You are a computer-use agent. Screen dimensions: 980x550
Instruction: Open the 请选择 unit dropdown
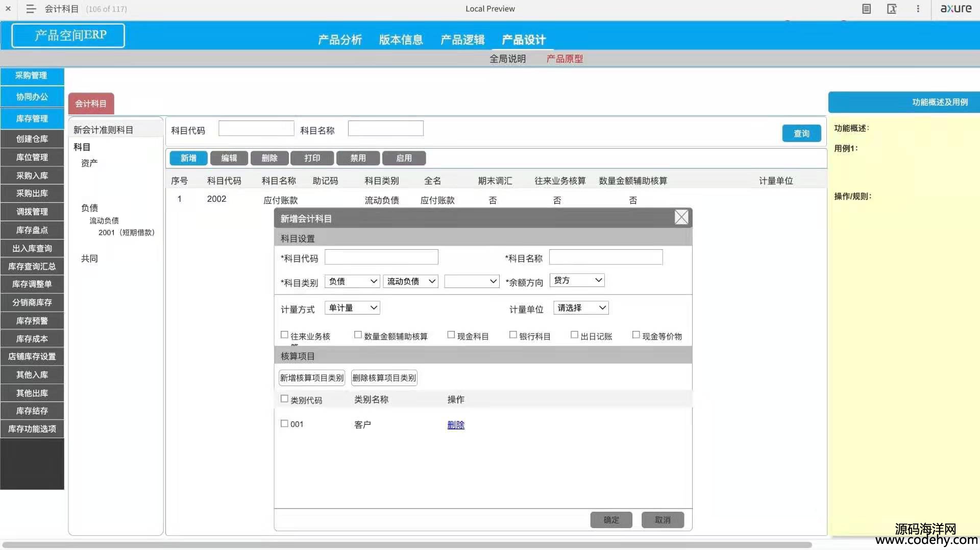tap(581, 308)
